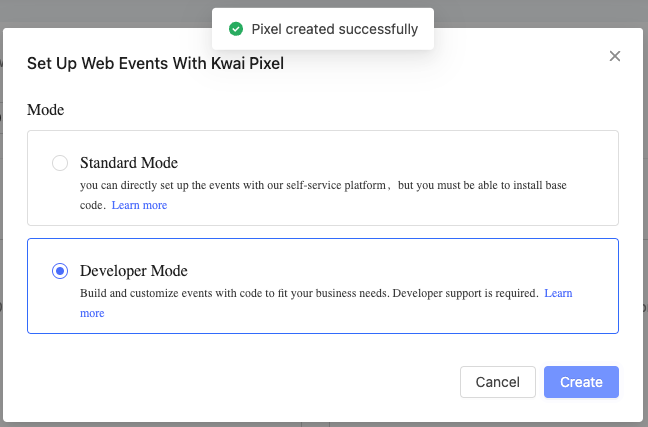Select the Standard Mode radio button

coord(60,163)
